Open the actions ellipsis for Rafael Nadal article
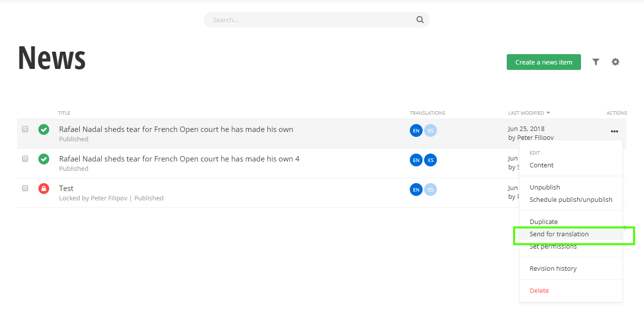The image size is (644, 319). (x=614, y=131)
